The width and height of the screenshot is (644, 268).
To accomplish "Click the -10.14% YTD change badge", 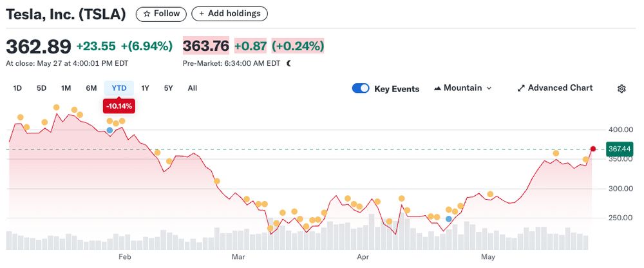I will coord(118,106).
